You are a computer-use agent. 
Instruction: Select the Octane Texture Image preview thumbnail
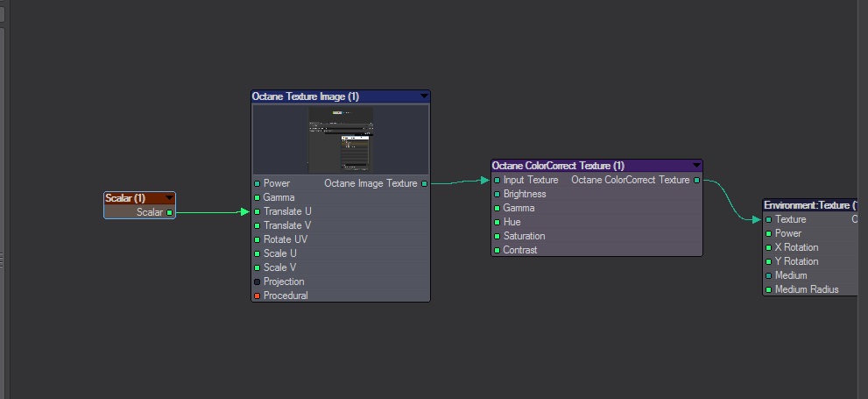[x=341, y=139]
